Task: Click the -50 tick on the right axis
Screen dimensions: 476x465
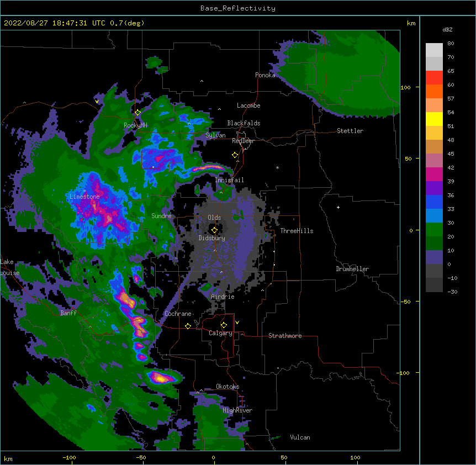Action: 405,302
